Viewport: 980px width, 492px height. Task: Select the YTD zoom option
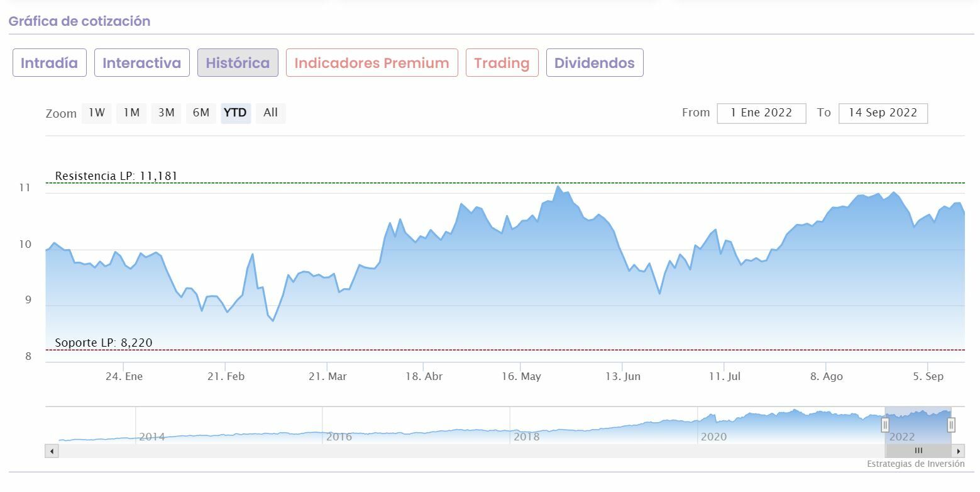[236, 113]
